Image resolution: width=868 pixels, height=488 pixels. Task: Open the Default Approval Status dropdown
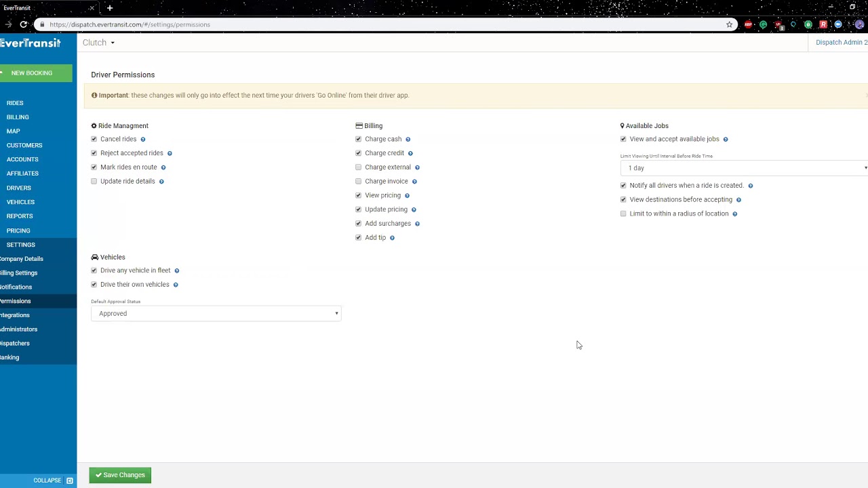click(x=216, y=313)
